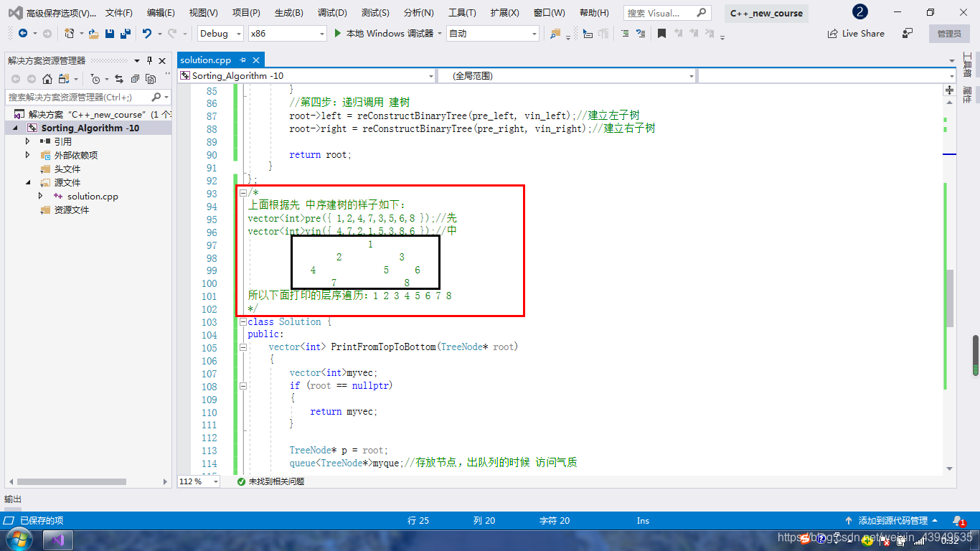This screenshot has height=551, width=980.
Task: Save the current file with the save icon
Action: point(110,34)
